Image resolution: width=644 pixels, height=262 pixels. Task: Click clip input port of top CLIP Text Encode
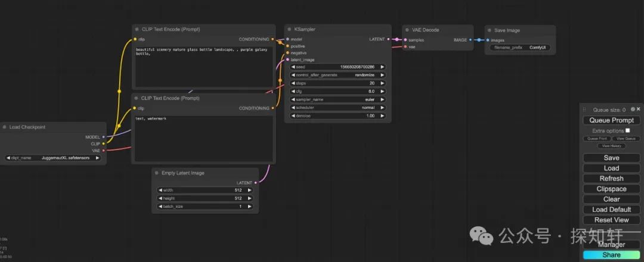pos(135,39)
